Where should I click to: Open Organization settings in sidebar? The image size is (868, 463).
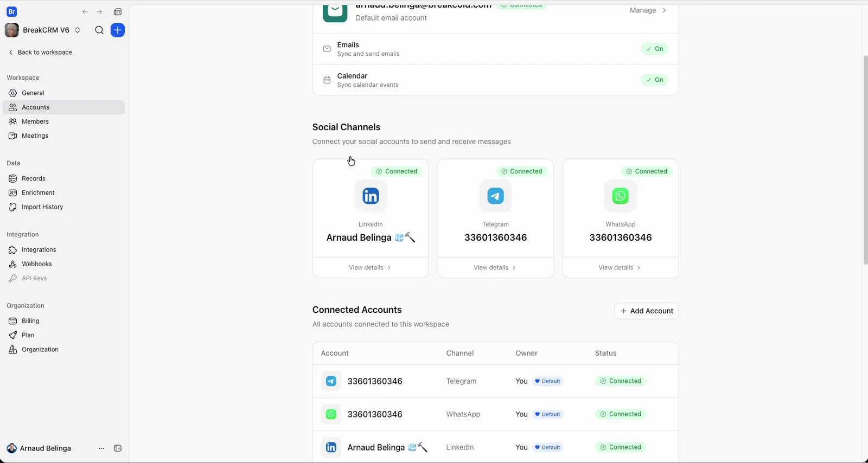point(63,350)
